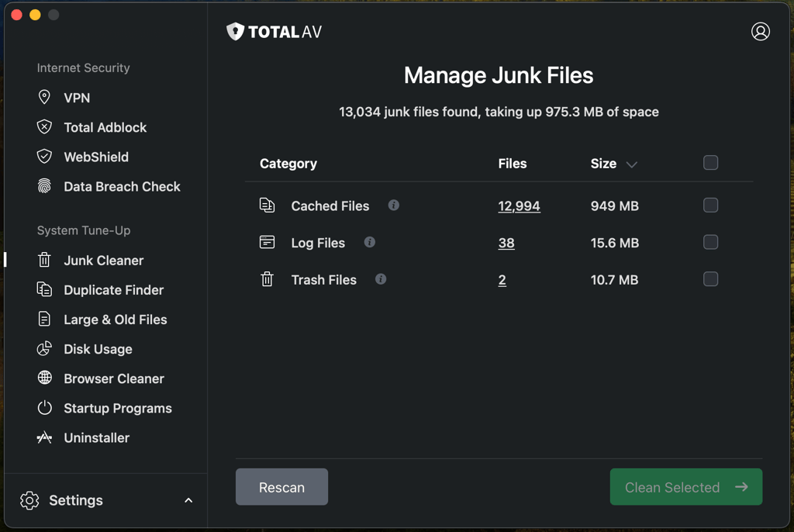The width and height of the screenshot is (794, 532).
Task: Click the Duplicate Finder documents icon
Action: click(x=44, y=289)
